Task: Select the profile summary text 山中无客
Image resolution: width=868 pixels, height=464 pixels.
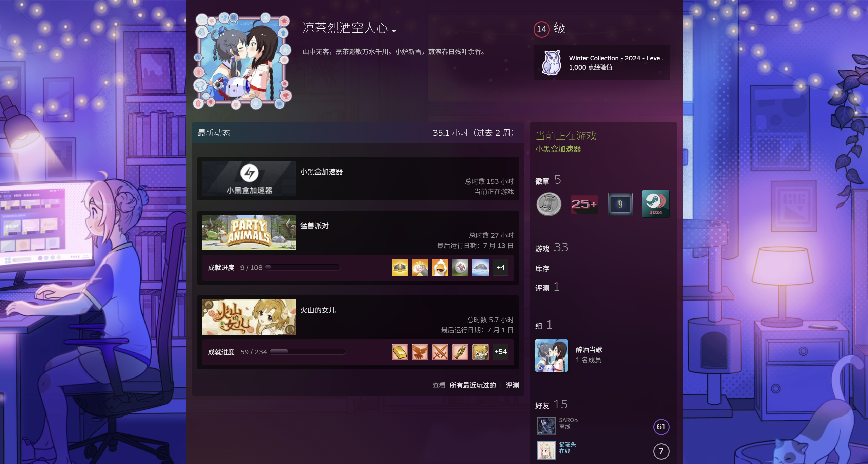Action: [394, 52]
